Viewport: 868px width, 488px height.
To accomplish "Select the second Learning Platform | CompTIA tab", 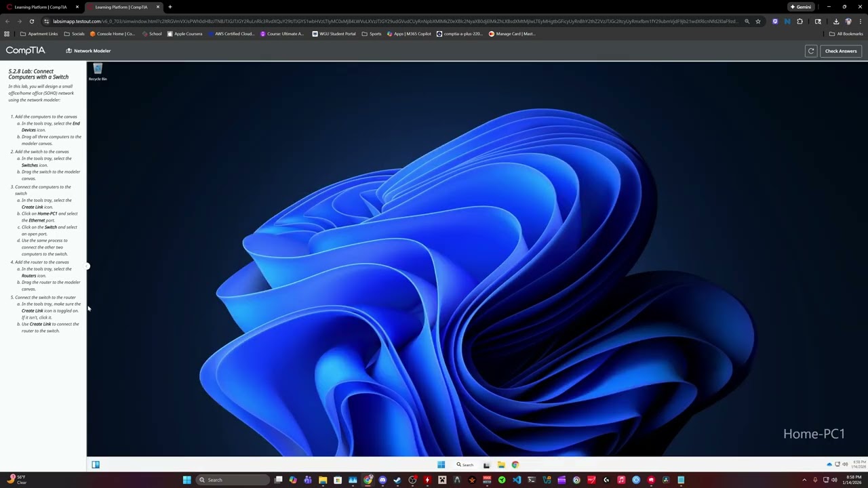I will [122, 7].
